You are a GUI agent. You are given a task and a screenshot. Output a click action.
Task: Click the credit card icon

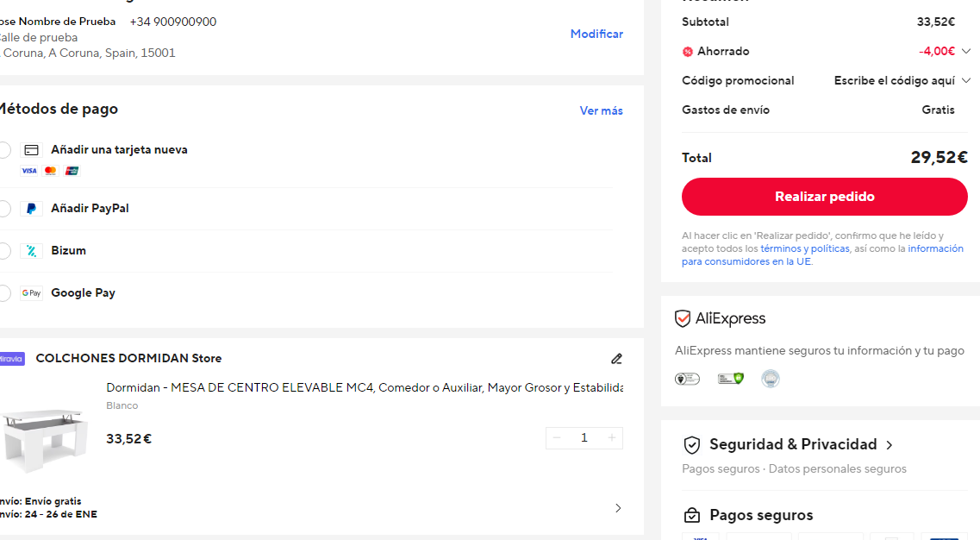coord(31,150)
